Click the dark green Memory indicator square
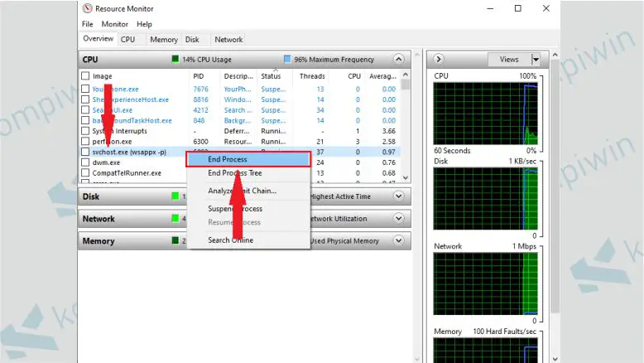644x363 pixels. [x=175, y=240]
